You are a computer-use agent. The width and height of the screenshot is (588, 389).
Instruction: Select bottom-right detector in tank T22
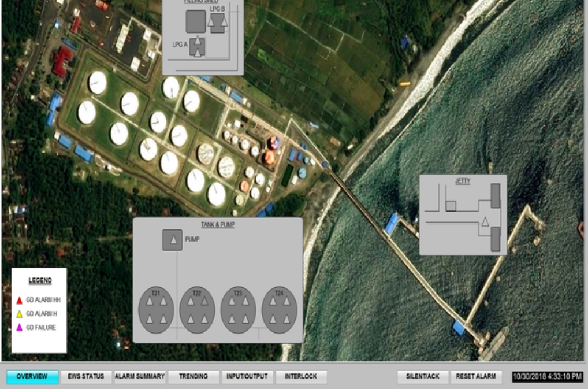204,319
